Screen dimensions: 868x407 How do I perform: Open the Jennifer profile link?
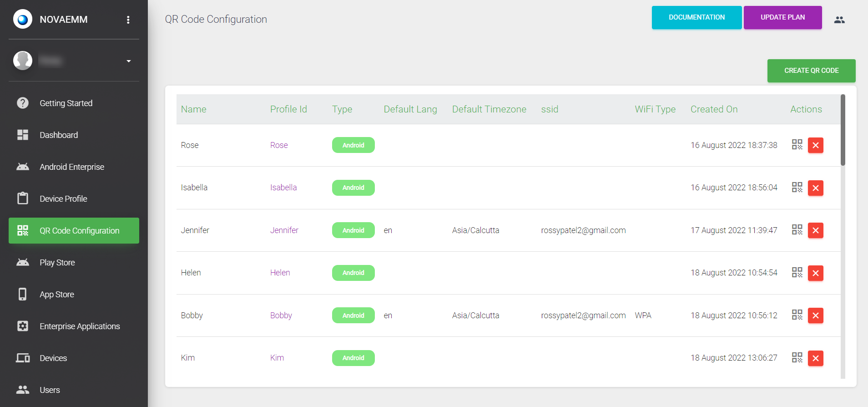point(284,230)
